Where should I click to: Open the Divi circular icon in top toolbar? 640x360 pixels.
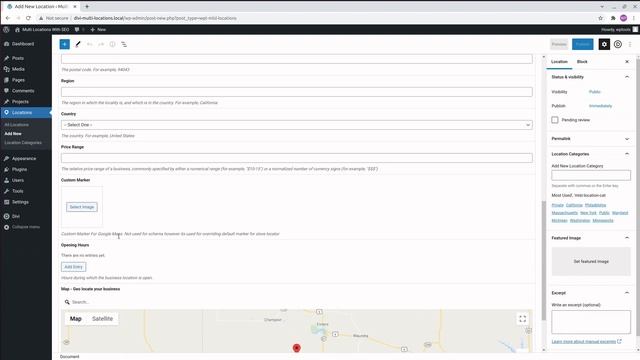618,44
